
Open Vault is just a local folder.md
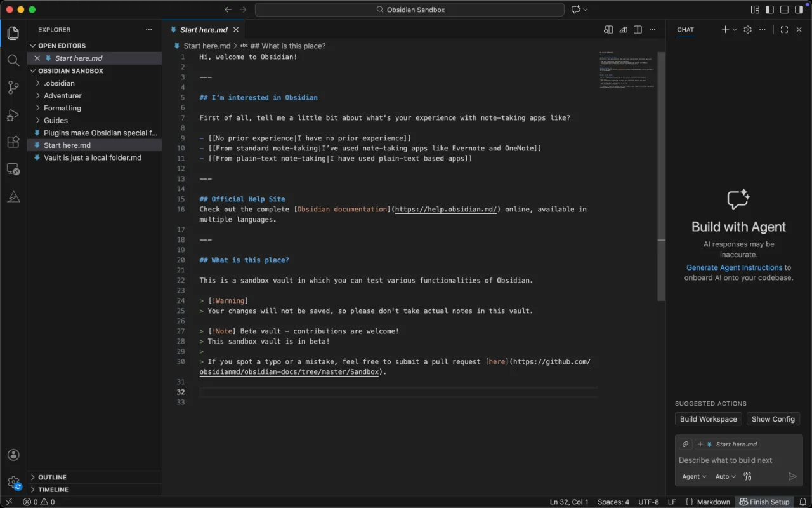[93, 157]
